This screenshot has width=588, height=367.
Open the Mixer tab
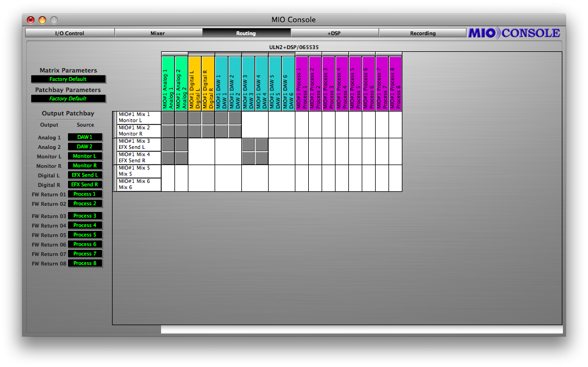point(158,33)
